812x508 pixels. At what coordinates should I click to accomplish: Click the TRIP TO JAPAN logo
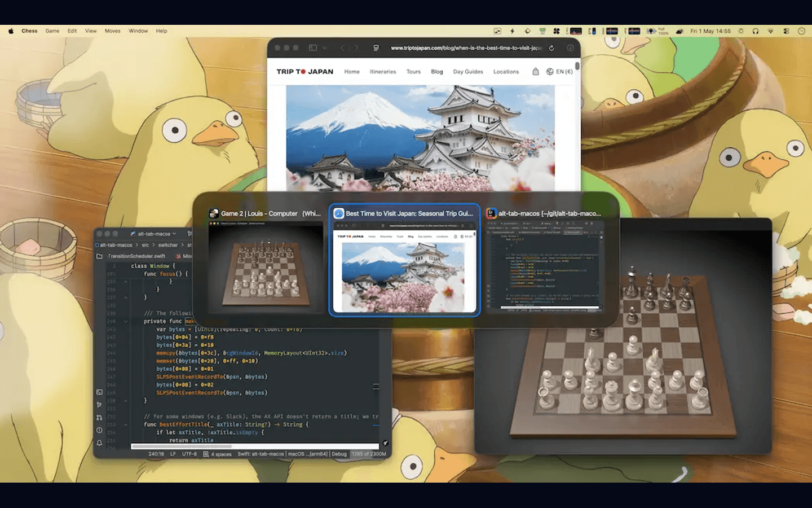tap(305, 72)
